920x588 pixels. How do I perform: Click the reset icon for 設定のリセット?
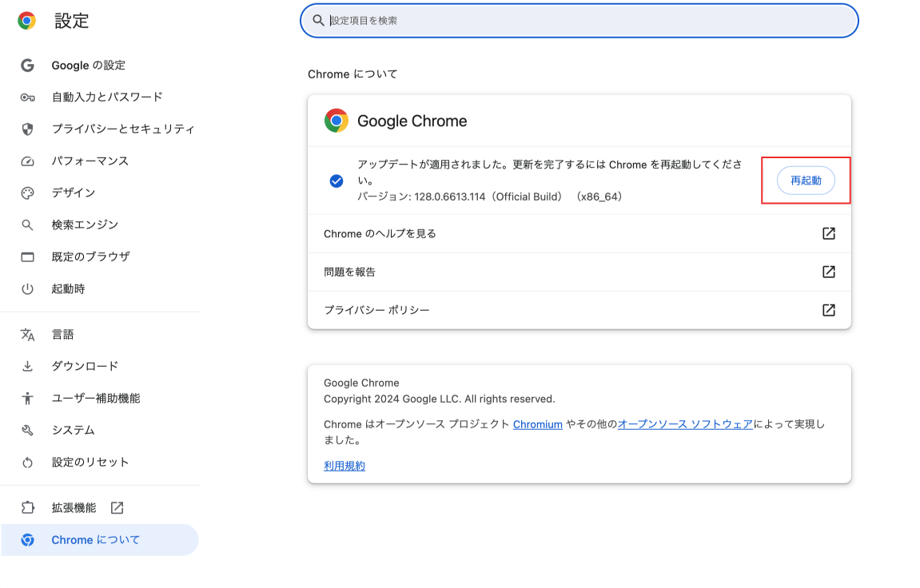pos(27,463)
